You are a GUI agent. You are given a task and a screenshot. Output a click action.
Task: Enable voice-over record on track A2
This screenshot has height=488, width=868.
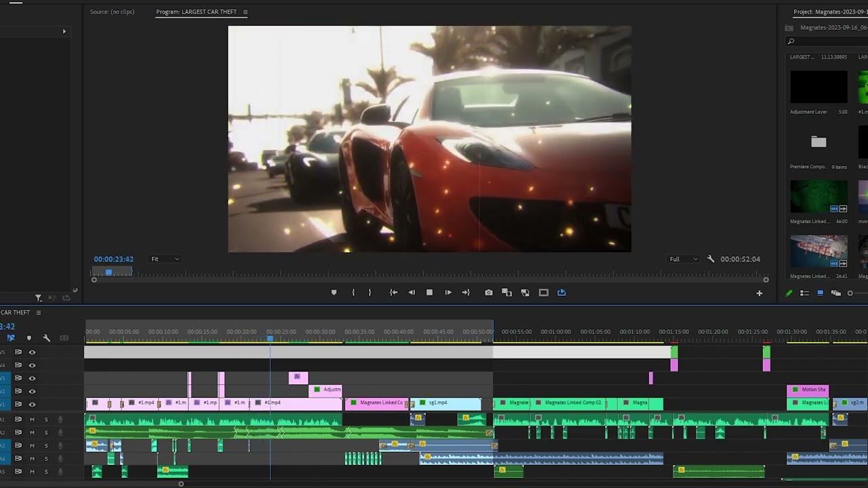[60, 432]
